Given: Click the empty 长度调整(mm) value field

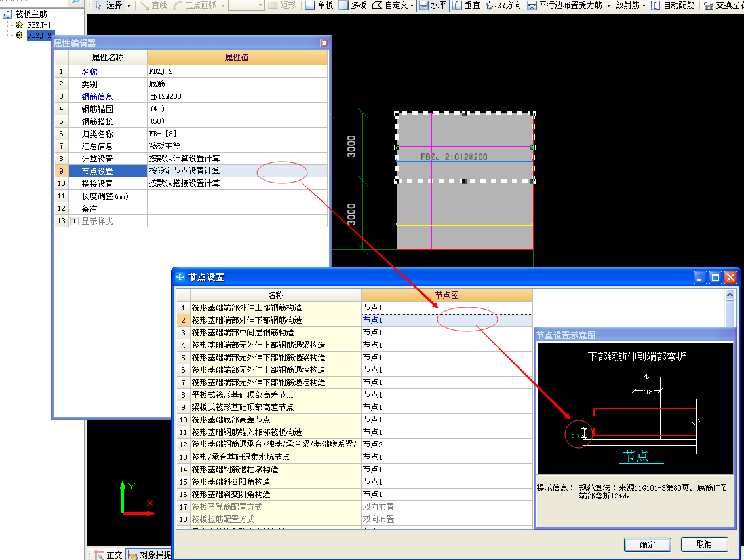Looking at the screenshot, I should coord(237,196).
